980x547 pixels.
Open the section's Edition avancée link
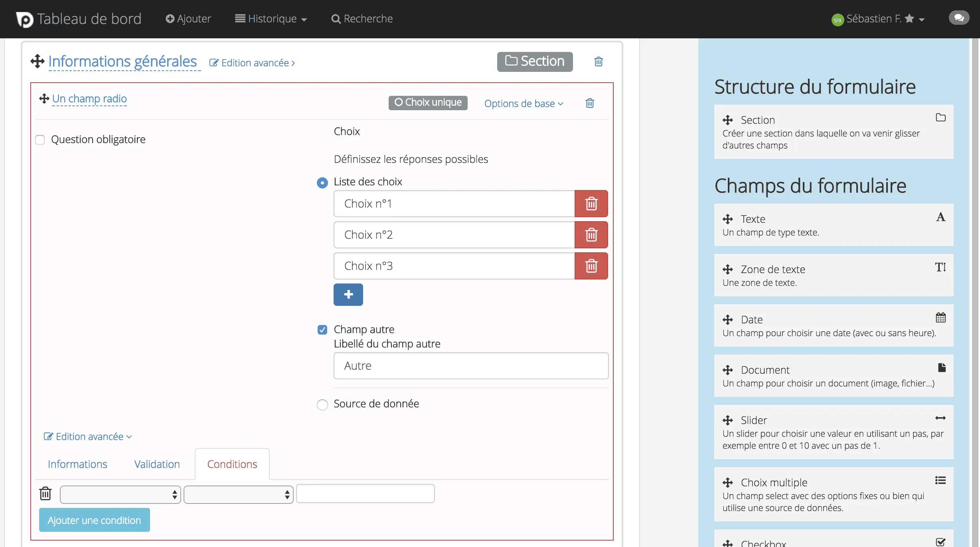pyautogui.click(x=252, y=63)
